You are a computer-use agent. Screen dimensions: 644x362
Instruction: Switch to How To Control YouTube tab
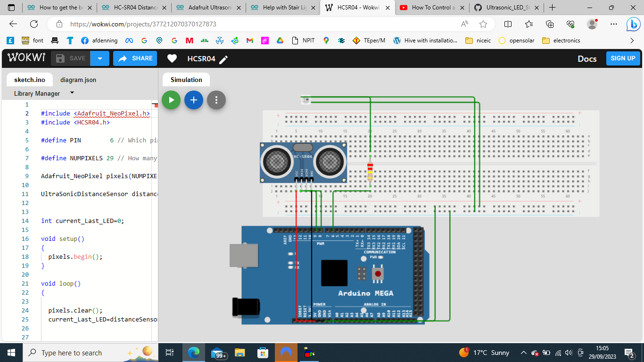coord(431,8)
